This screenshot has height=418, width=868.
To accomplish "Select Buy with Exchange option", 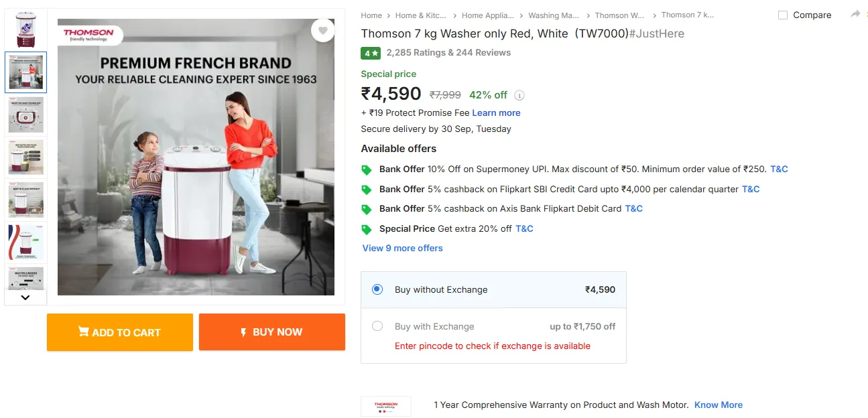I will pos(377,326).
